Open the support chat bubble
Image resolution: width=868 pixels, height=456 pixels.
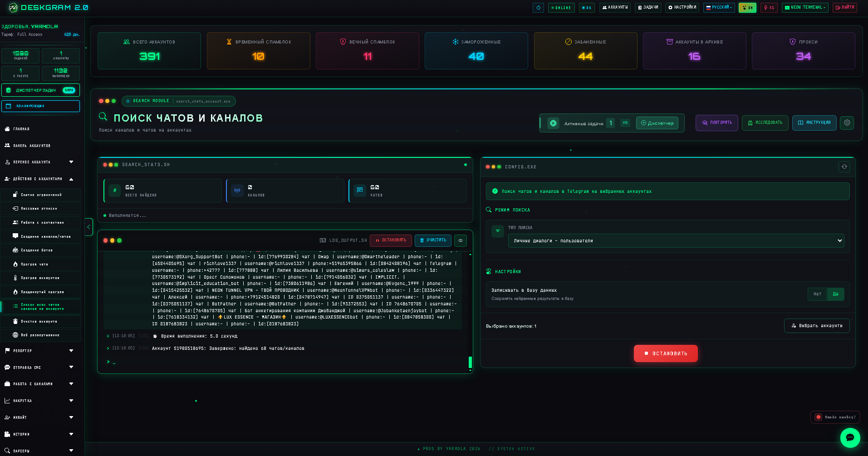click(850, 438)
